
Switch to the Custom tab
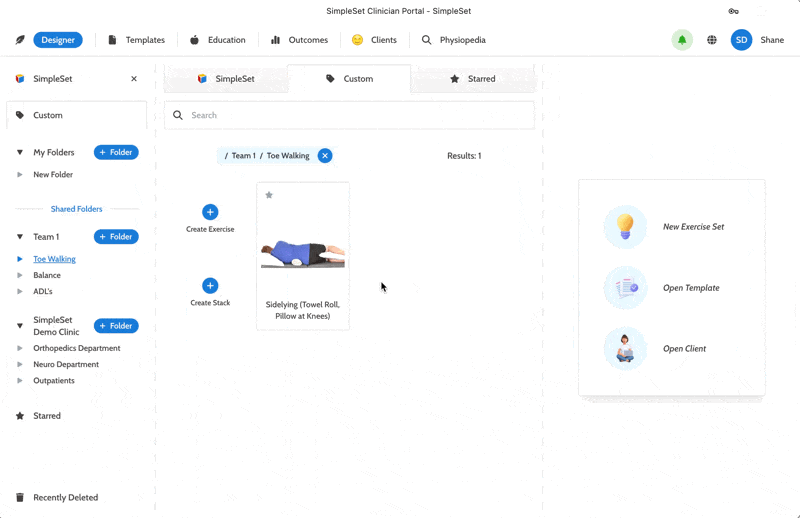point(349,79)
